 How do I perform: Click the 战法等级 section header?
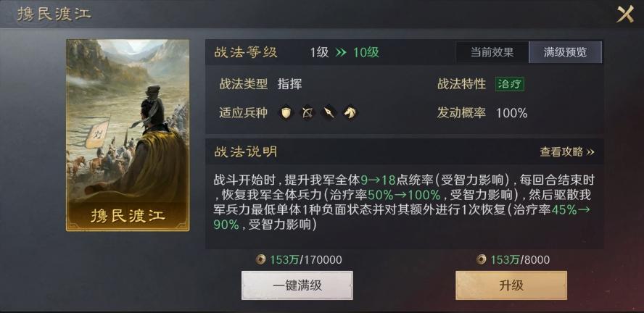click(246, 52)
